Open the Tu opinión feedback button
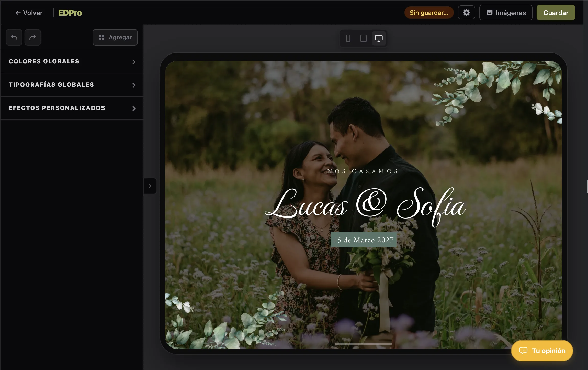The image size is (588, 370). (542, 351)
